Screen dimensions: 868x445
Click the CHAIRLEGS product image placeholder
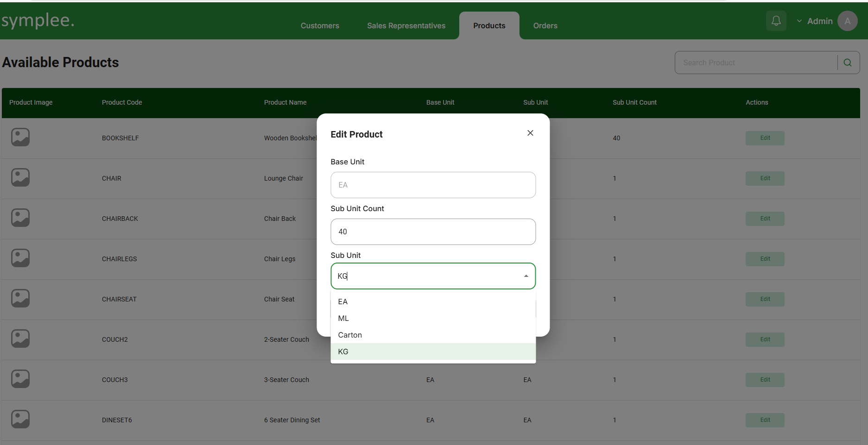[x=20, y=258]
